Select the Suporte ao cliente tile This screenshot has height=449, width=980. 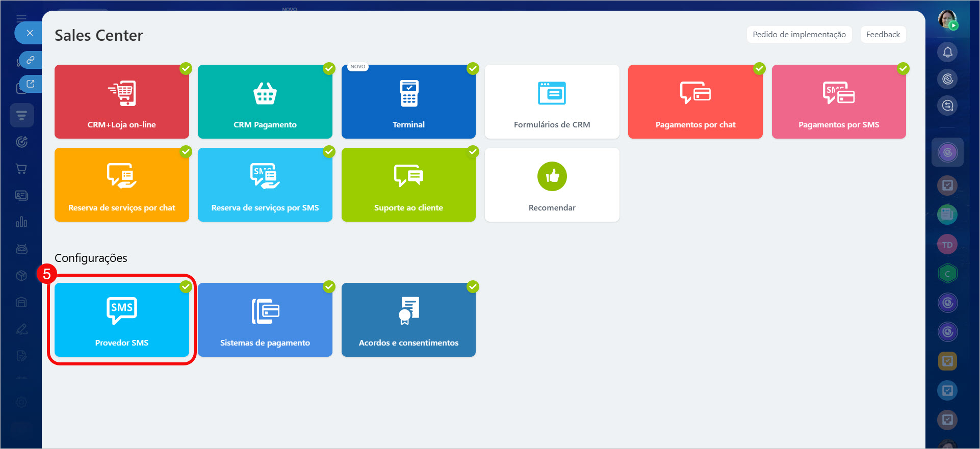408,184
